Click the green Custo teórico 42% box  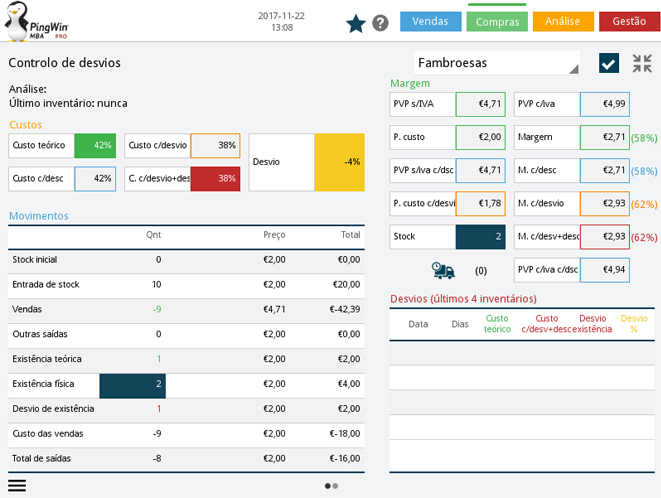tap(95, 145)
